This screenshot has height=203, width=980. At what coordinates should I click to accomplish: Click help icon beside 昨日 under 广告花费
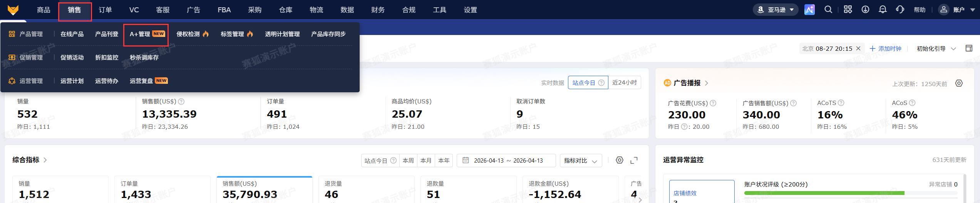(x=684, y=126)
